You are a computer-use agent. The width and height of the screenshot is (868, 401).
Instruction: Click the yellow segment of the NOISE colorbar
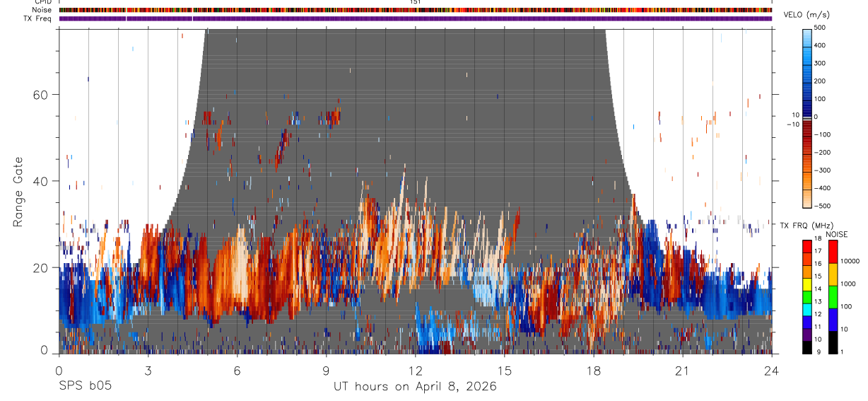click(x=833, y=274)
